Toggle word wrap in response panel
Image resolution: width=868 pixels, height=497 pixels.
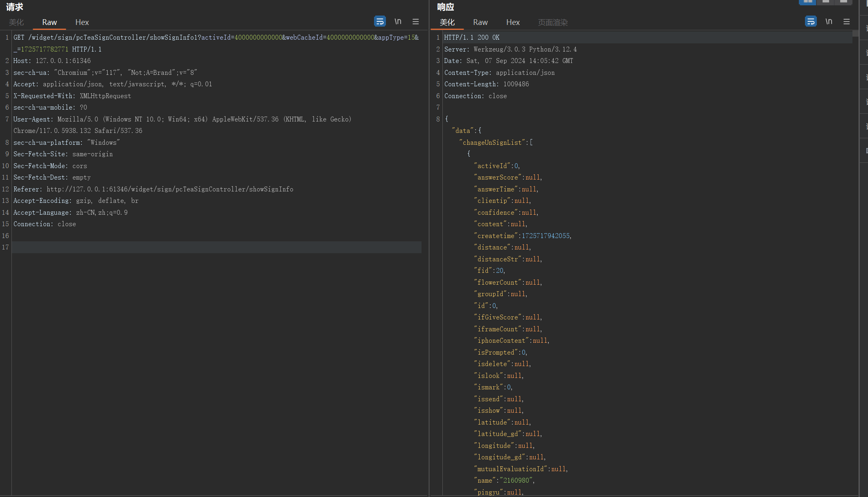pyautogui.click(x=810, y=21)
